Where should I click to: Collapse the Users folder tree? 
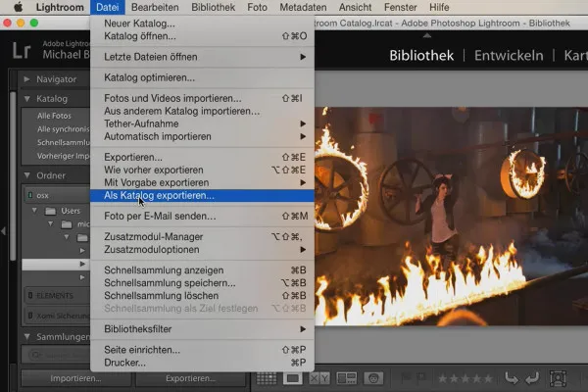34,211
